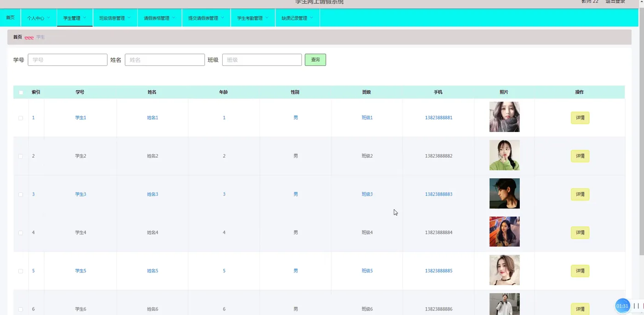The height and width of the screenshot is (315, 644).
Task: Click phone number 13823888884
Action: tap(439, 233)
